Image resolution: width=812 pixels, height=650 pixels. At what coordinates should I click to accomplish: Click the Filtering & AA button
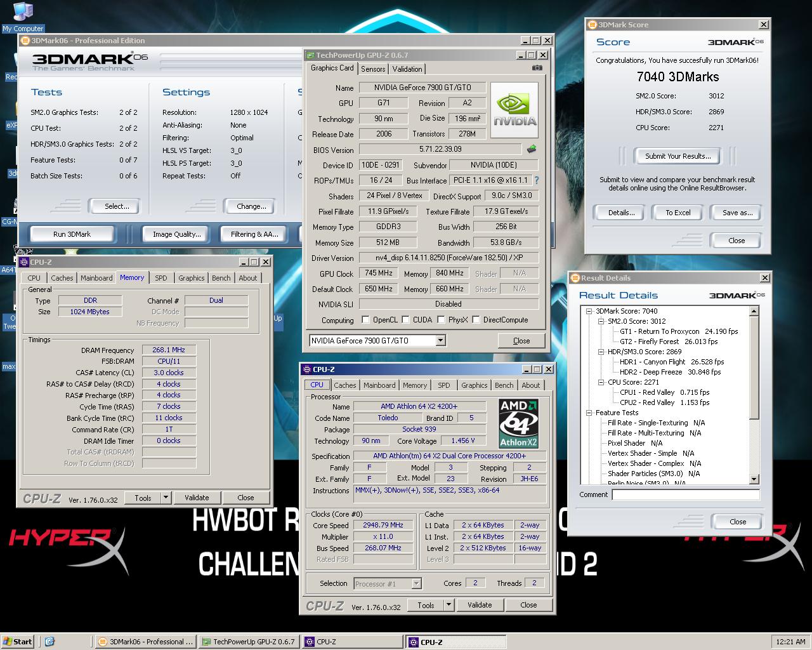tap(254, 234)
